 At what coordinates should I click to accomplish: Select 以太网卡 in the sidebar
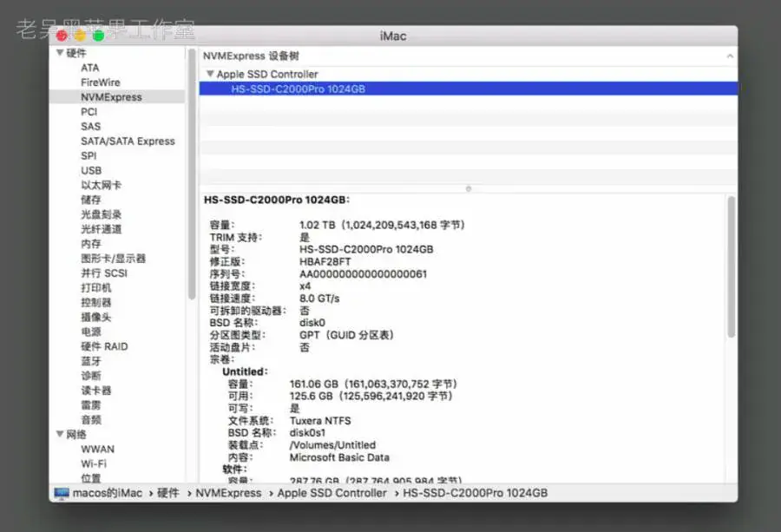pos(102,186)
